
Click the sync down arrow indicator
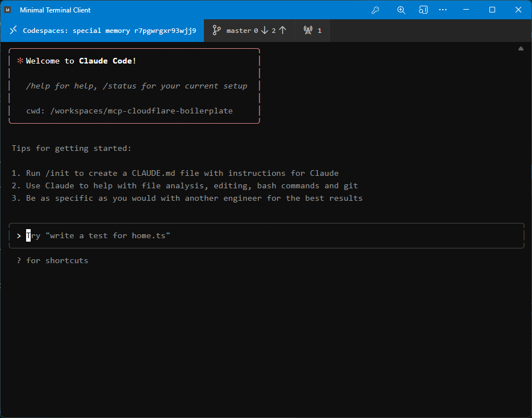pos(265,31)
